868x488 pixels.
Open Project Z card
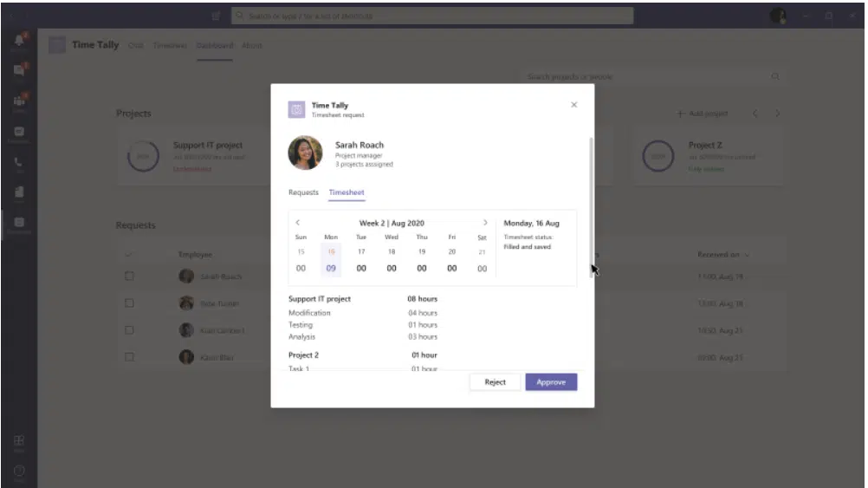[x=709, y=156]
